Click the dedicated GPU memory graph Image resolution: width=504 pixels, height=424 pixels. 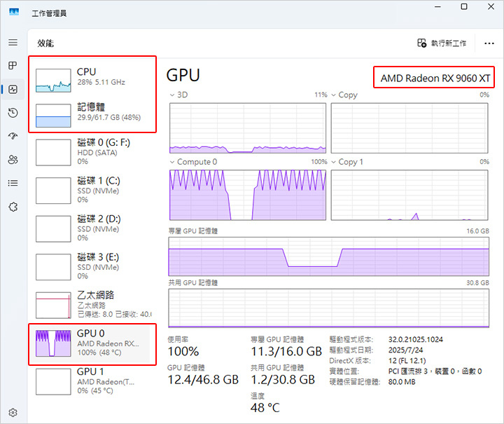pos(328,257)
